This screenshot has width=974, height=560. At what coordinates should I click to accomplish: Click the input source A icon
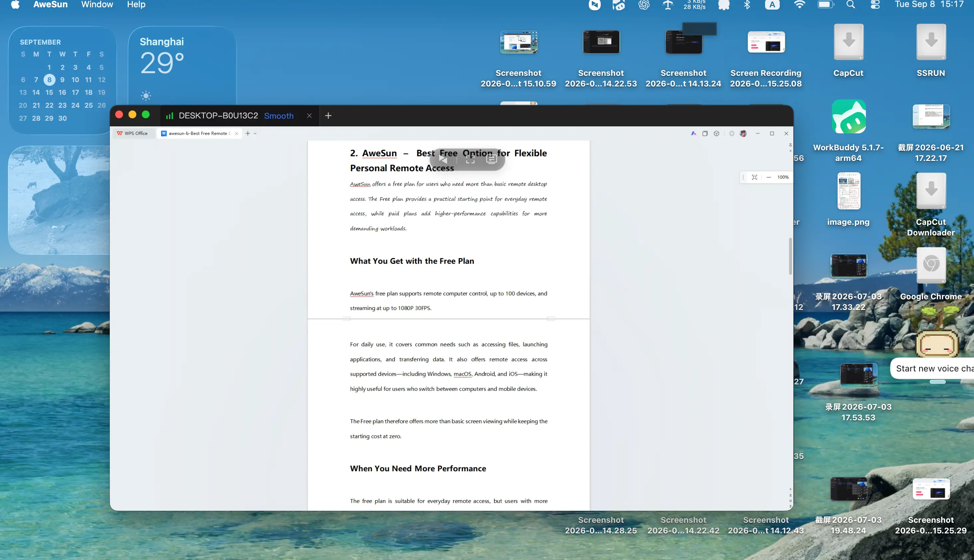coord(772,5)
